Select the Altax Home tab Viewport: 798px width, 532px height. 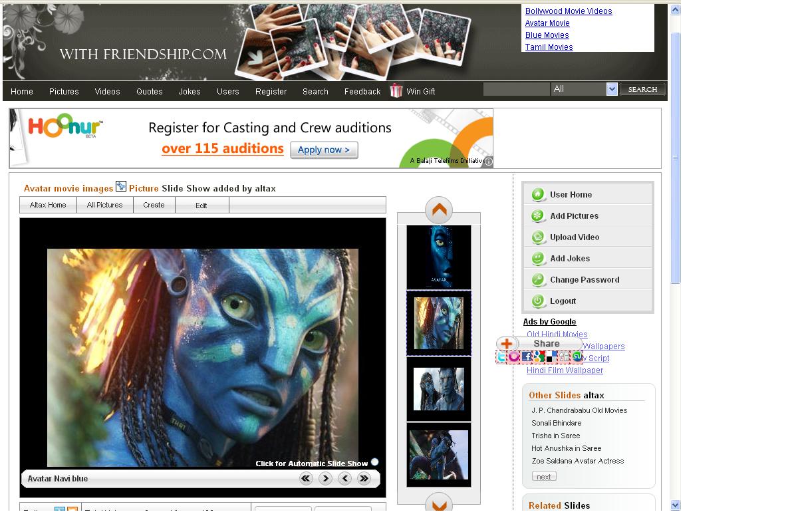[x=48, y=205]
